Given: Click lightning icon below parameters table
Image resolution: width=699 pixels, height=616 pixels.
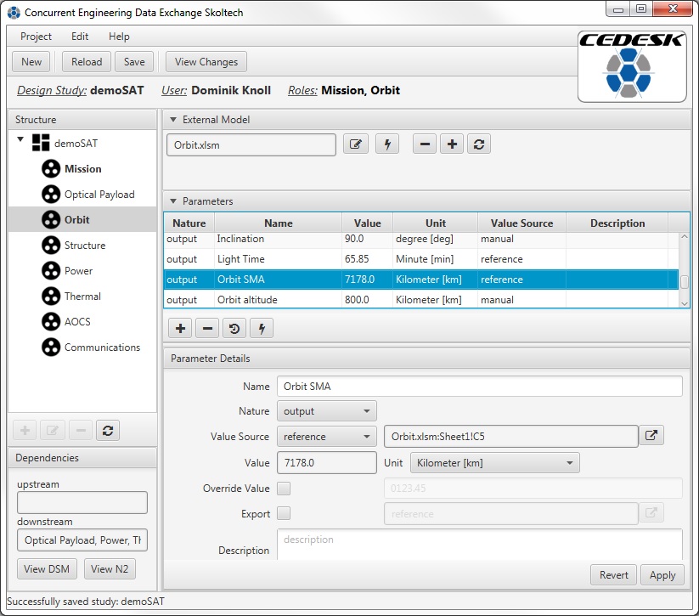Looking at the screenshot, I should pyautogui.click(x=262, y=329).
